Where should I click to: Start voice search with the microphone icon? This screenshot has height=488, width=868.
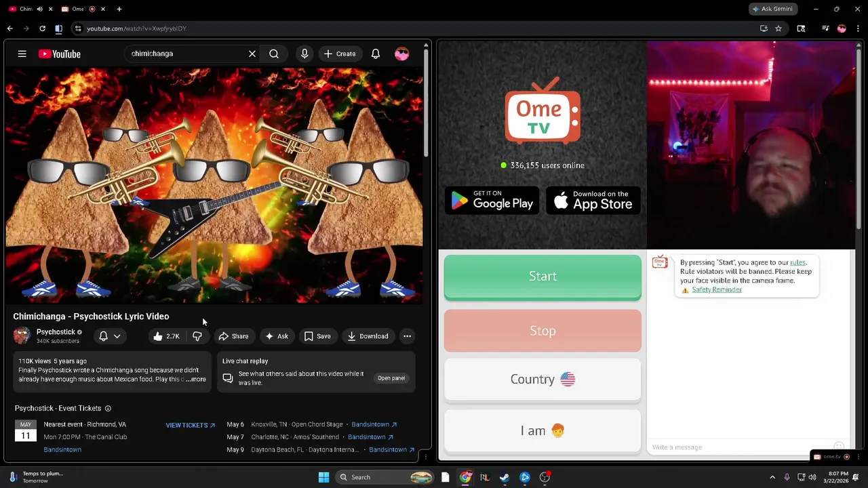click(x=304, y=54)
